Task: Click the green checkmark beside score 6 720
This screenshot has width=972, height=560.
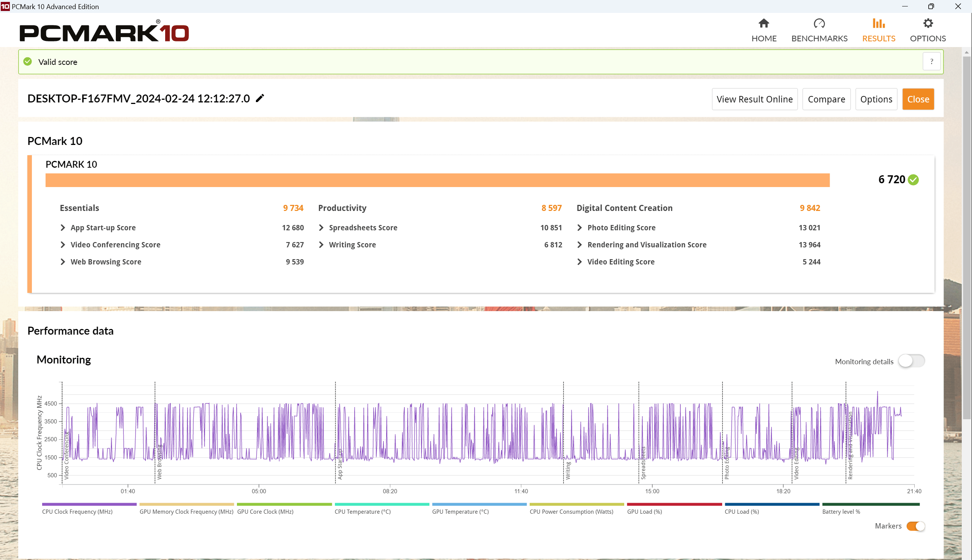Action: (914, 179)
